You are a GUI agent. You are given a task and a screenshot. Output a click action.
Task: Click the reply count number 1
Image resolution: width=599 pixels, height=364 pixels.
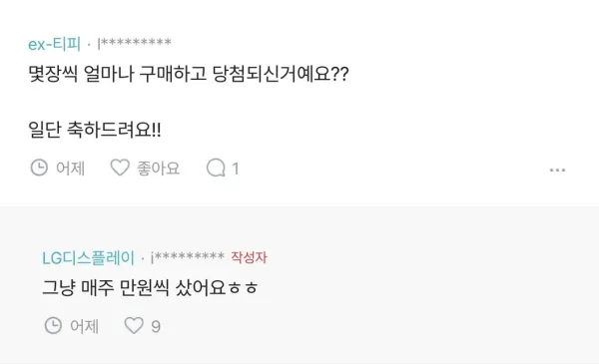pos(236,169)
